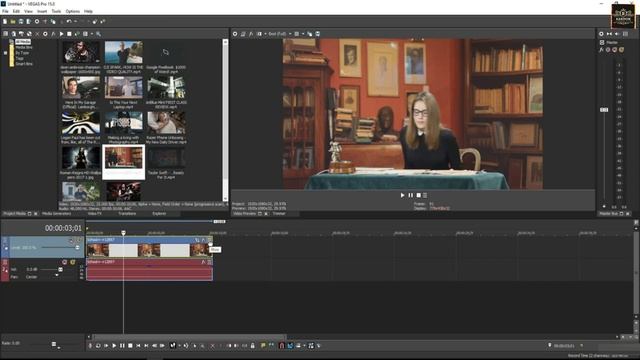
Task: Click the Search media magnifier icon
Action: click(98, 34)
